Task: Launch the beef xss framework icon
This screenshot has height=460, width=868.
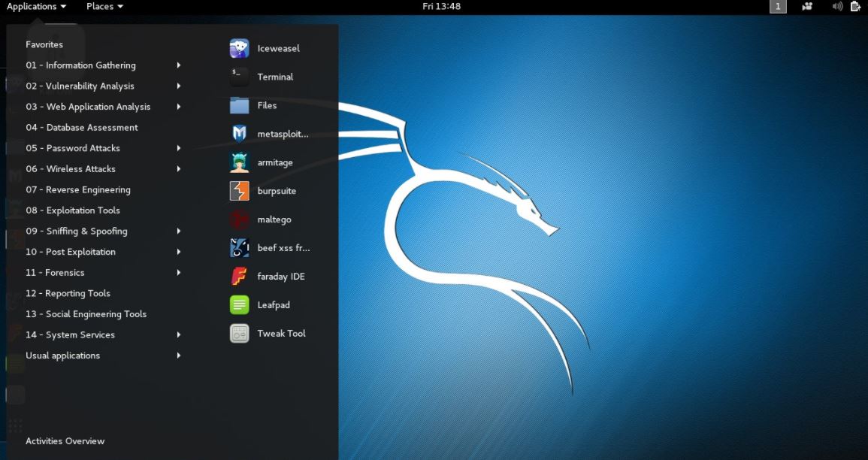Action: point(239,248)
